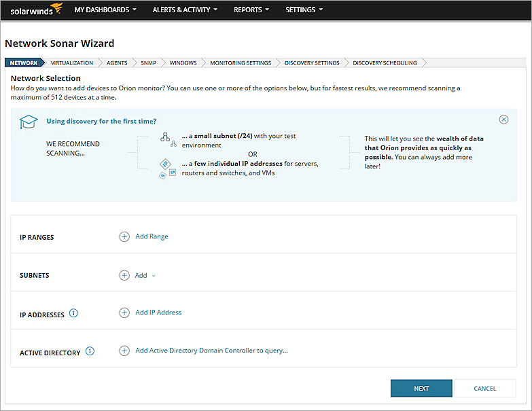Click the plus icon in Subnets row
This screenshot has width=532, height=411.
[x=124, y=276]
